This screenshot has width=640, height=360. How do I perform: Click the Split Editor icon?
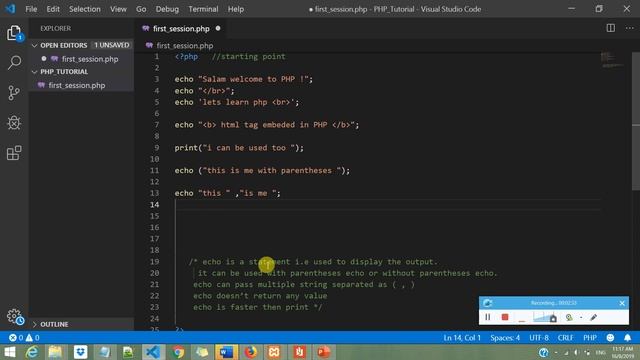click(x=611, y=28)
